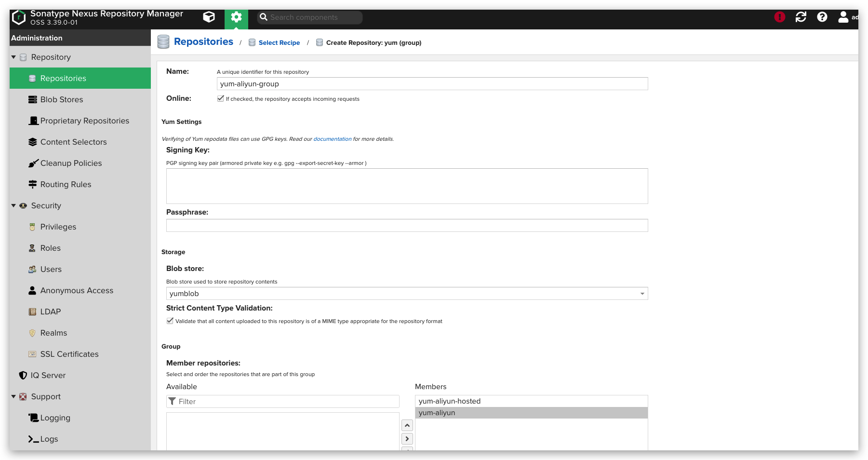Open the Blob store dropdown
Image resolution: width=868 pixels, height=460 pixels.
(642, 294)
